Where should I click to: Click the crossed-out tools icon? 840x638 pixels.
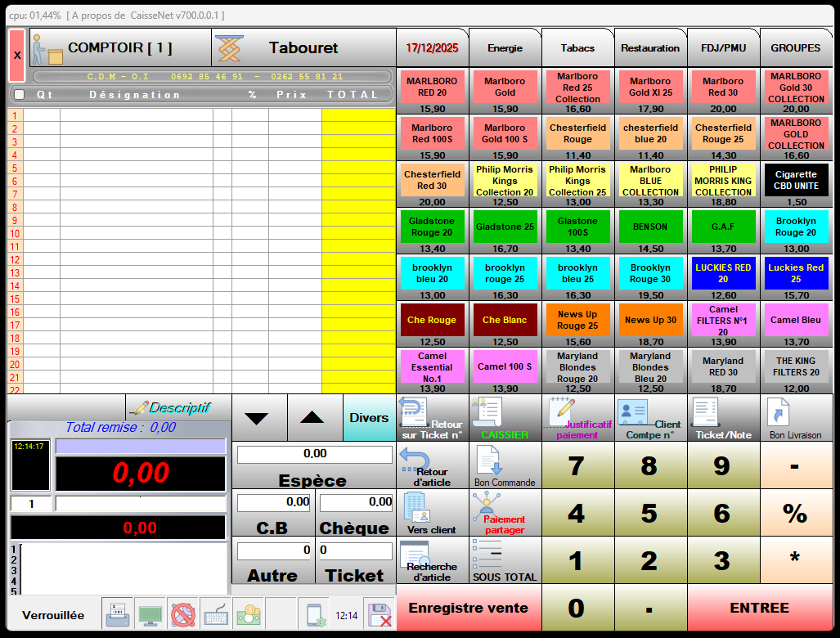[182, 613]
